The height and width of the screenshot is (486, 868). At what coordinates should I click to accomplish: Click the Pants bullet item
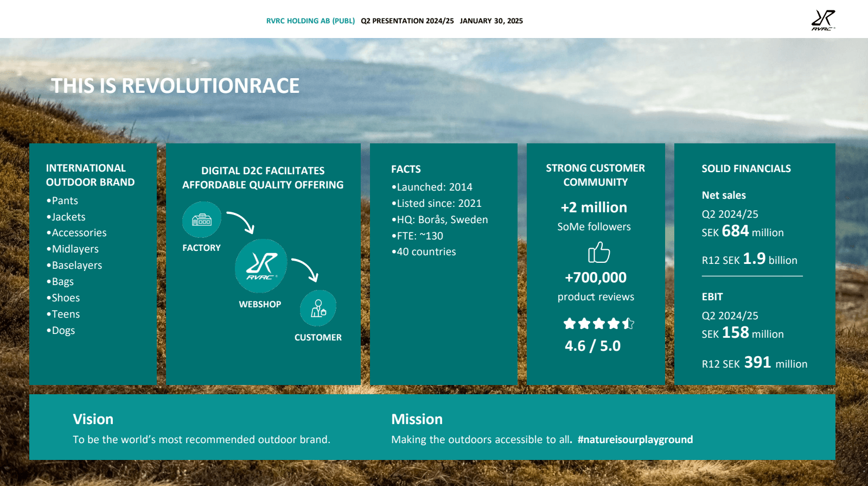coord(62,200)
